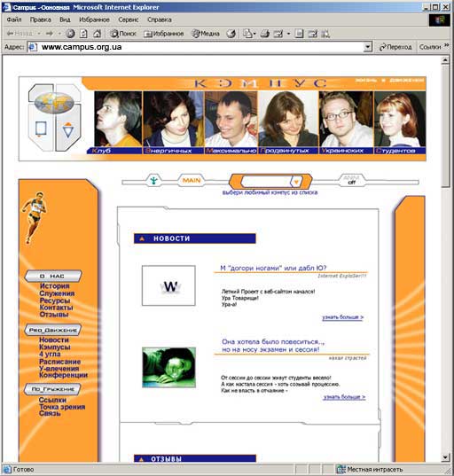Screen dimensions: 454x476
Task: Click the Print icon in the toolbar
Action: [x=264, y=34]
